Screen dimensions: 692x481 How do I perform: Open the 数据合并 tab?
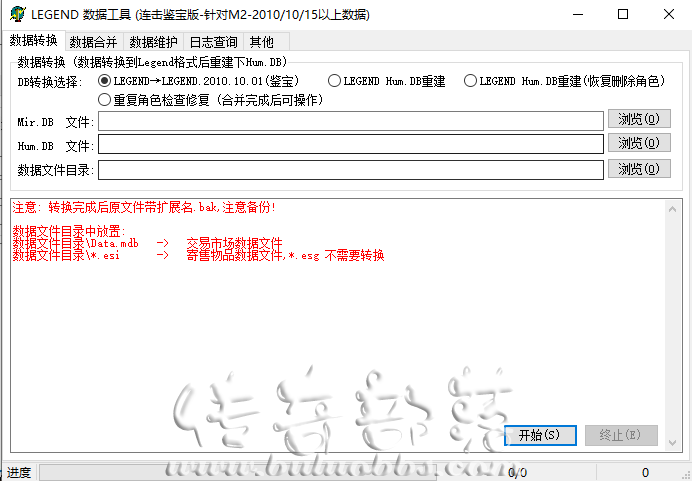coord(94,42)
